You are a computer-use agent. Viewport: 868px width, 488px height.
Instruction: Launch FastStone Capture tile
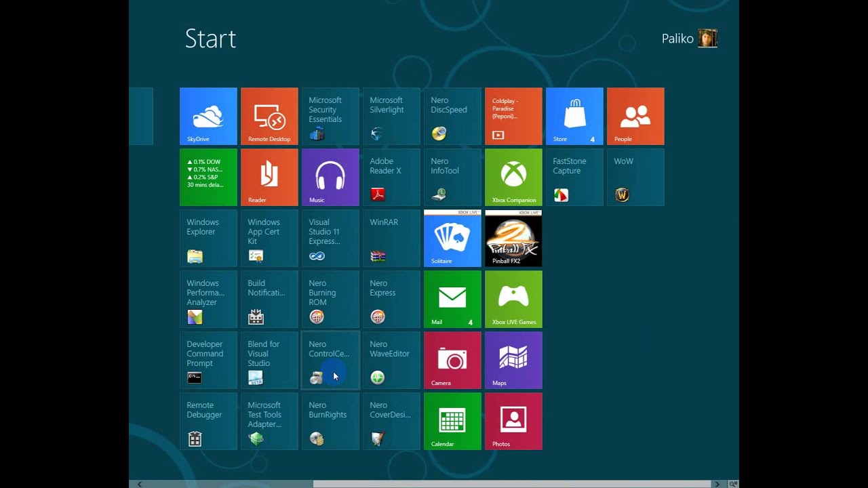(574, 177)
